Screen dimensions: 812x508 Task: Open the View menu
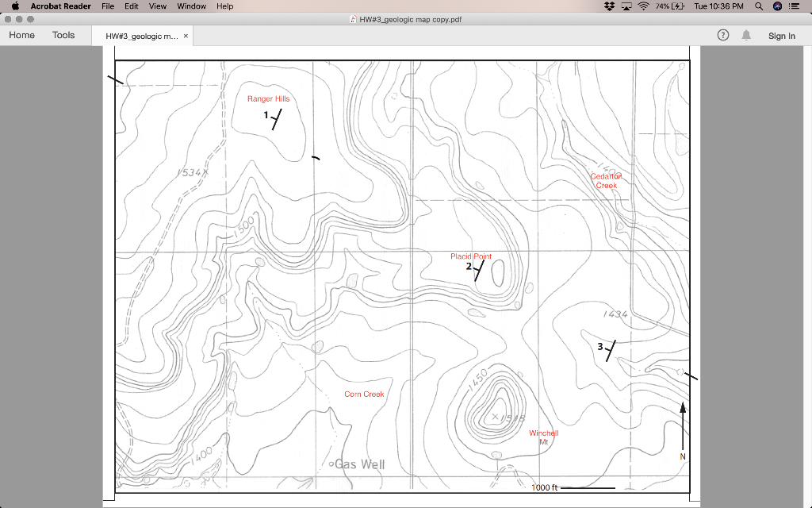pyautogui.click(x=158, y=6)
